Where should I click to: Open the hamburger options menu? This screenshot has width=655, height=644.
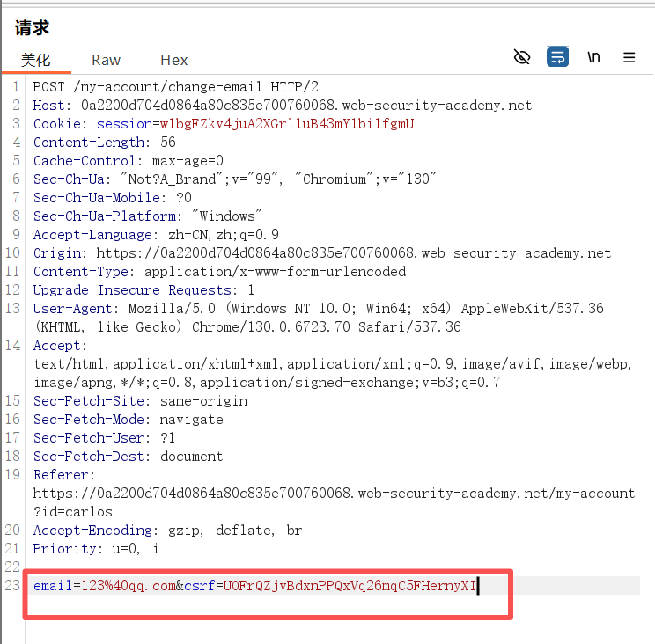tap(629, 57)
